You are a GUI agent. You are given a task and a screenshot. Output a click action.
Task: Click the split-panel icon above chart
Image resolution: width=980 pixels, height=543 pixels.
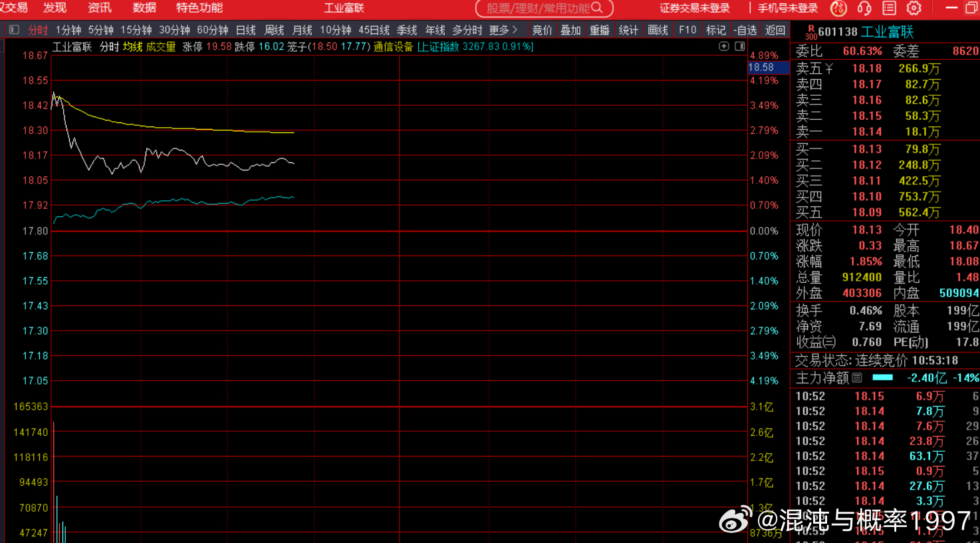739,47
